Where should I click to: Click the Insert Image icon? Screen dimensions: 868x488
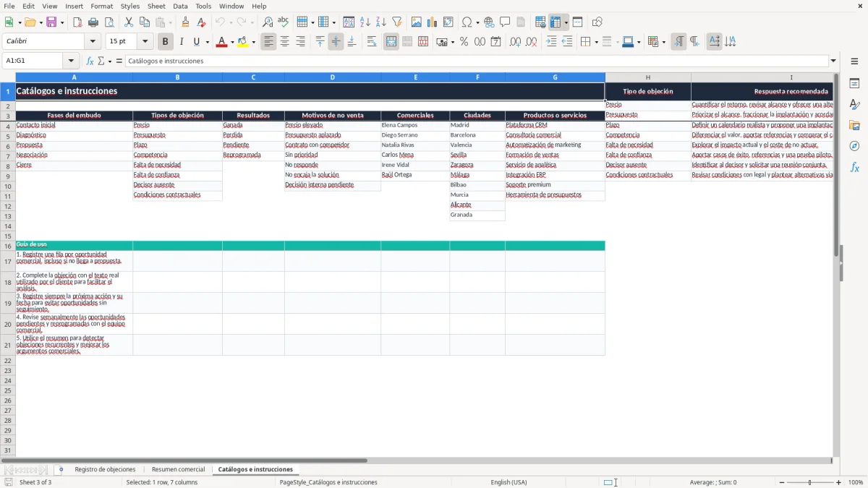tap(417, 22)
